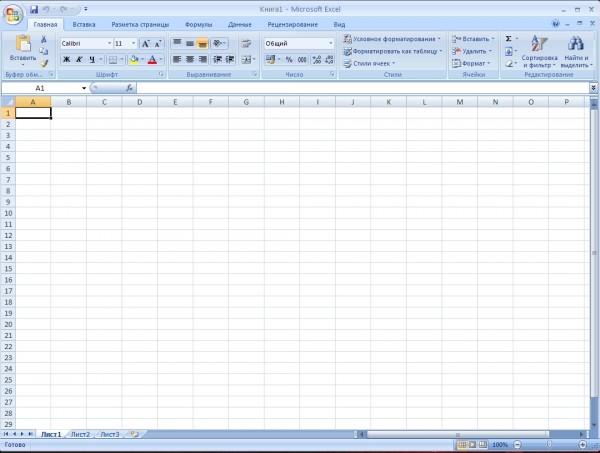This screenshot has width=600, height=453.
Task: Click Удалить delete cells button
Action: [472, 51]
